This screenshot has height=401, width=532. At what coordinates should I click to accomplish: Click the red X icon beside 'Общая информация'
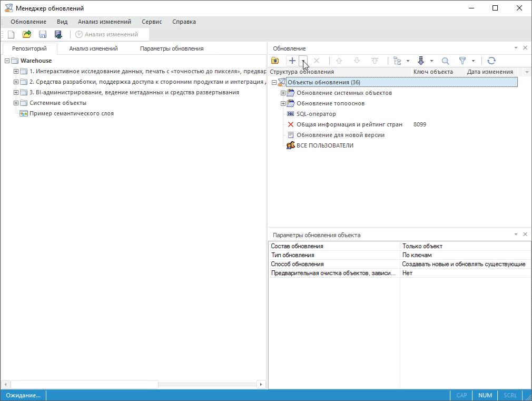[x=290, y=124]
